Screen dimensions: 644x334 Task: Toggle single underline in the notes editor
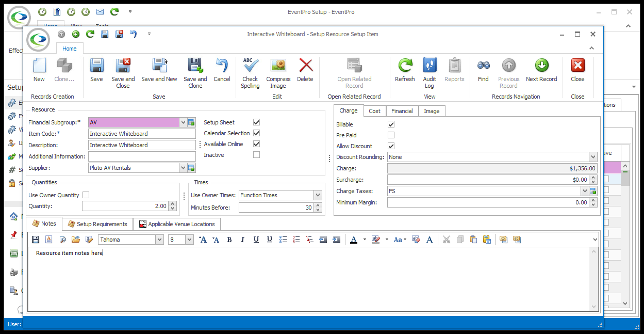coord(256,240)
